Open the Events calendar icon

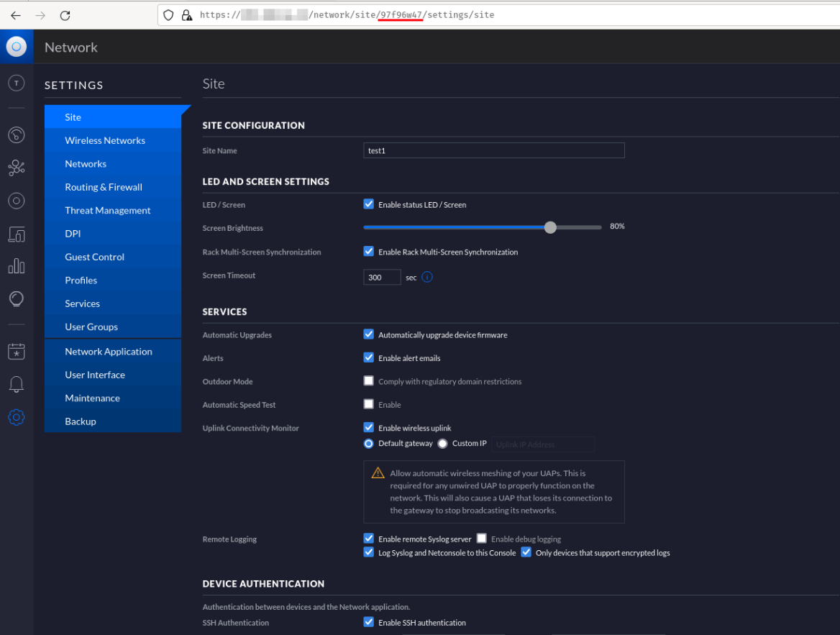[16, 352]
